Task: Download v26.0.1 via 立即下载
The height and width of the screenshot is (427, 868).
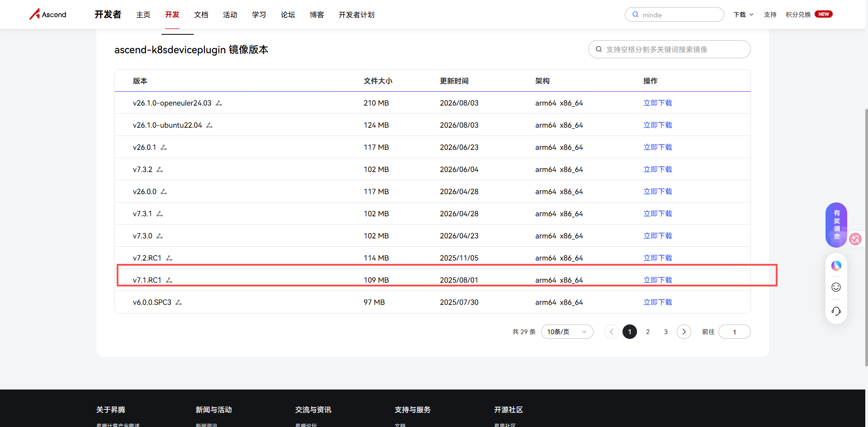Action: click(658, 147)
